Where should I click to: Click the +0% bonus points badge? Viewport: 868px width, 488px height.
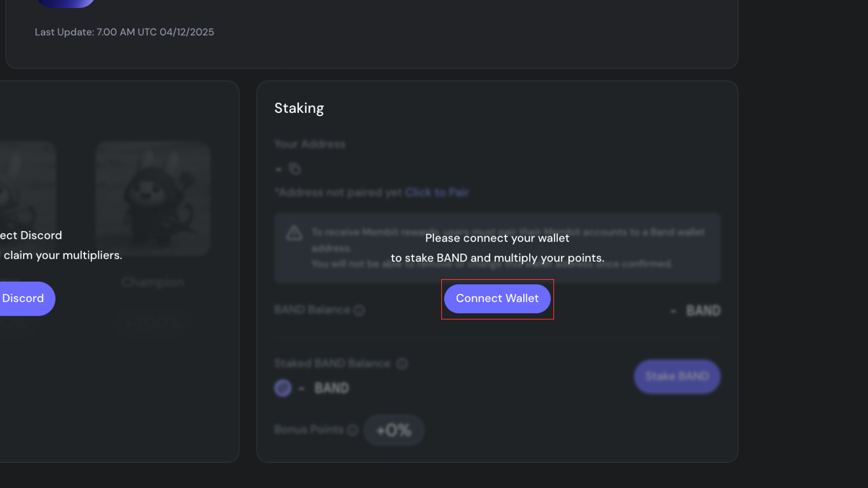393,430
